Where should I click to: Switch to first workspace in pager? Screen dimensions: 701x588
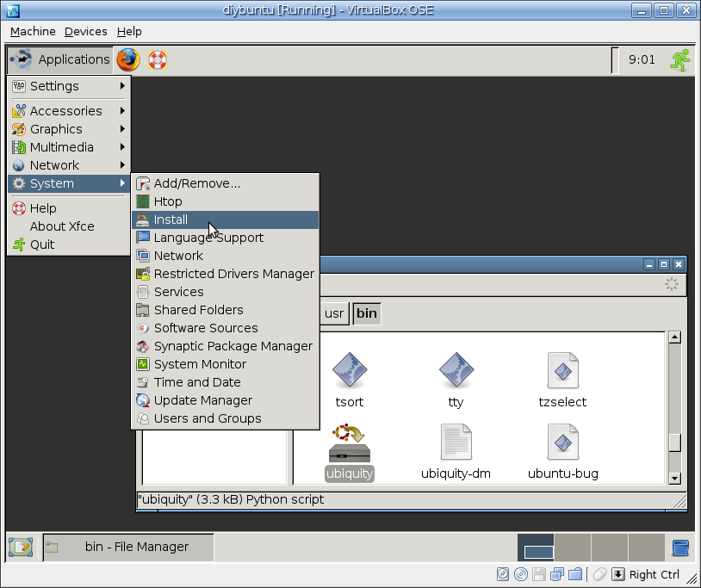point(536,548)
